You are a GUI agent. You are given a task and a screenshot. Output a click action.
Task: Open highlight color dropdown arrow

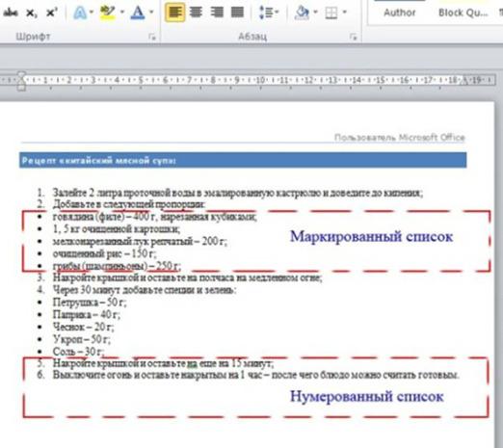(x=122, y=13)
